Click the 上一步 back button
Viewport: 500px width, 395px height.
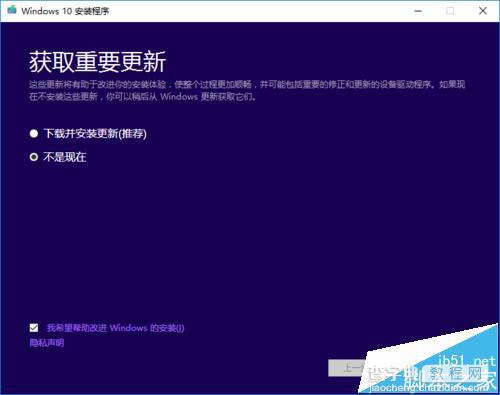coord(348,368)
